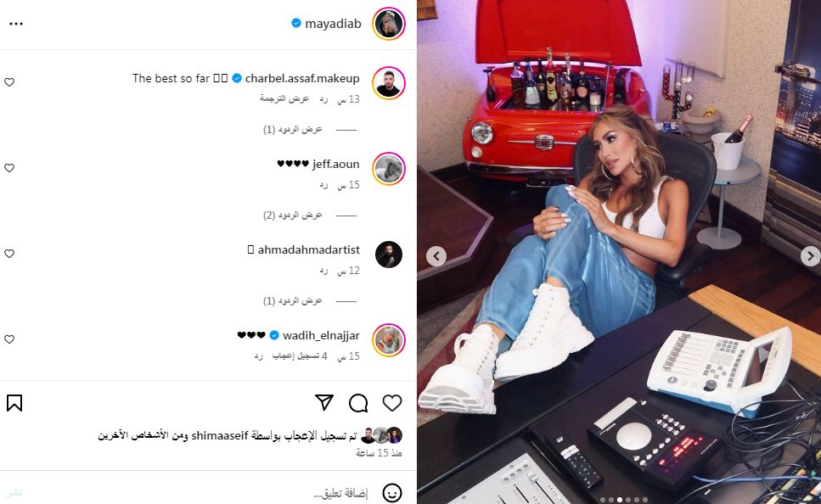The image size is (821, 504).
Task: Open mayadiab profile name link
Action: click(x=333, y=24)
